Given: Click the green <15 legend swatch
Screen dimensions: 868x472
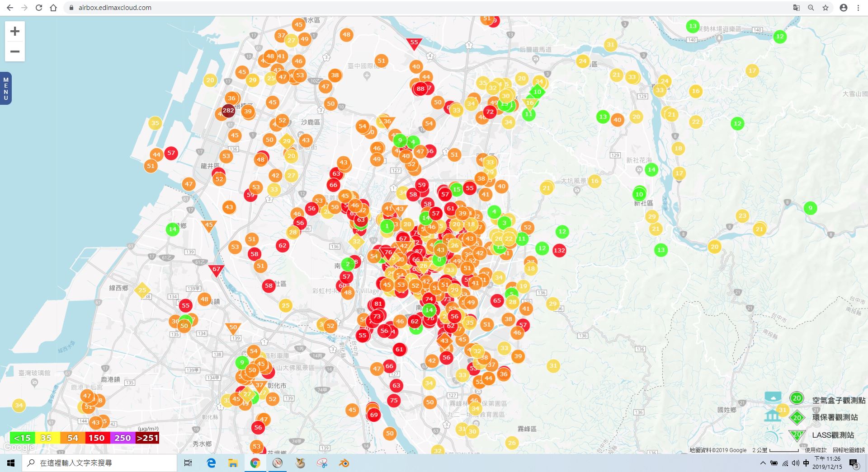Looking at the screenshot, I should [x=22, y=438].
